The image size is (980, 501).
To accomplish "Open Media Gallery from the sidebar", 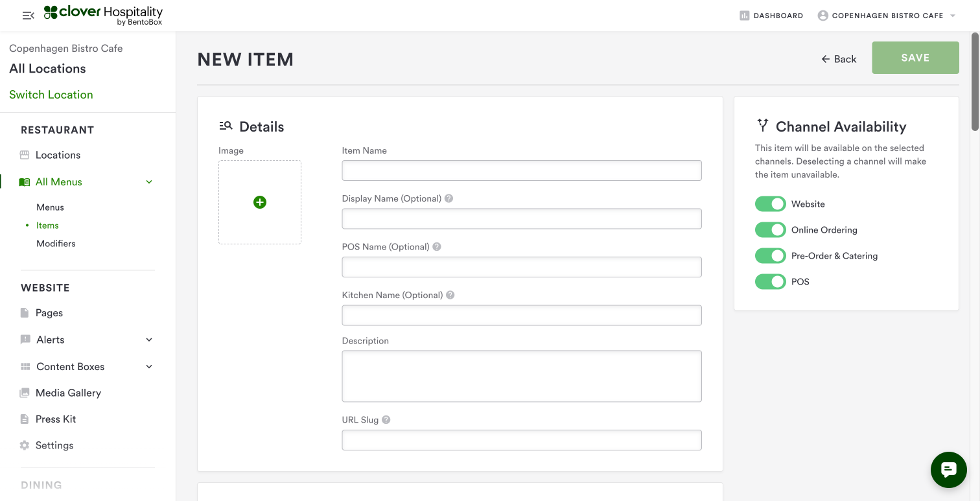I will pos(68,393).
